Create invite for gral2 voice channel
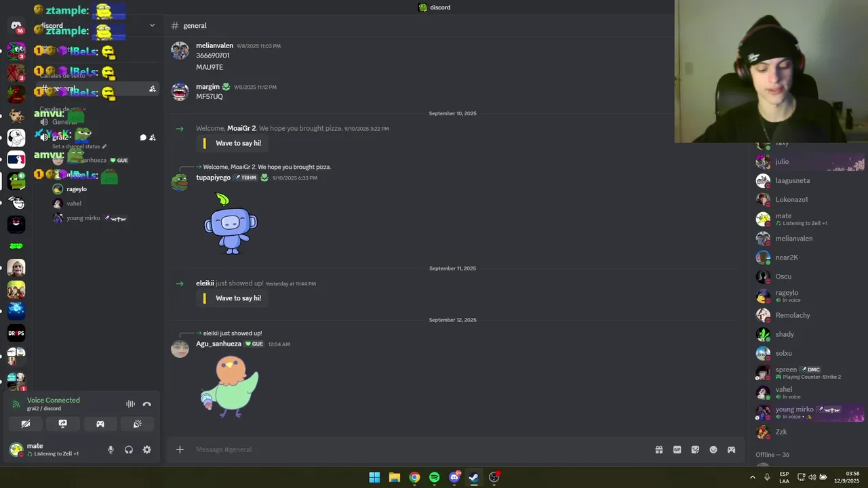 (153, 138)
